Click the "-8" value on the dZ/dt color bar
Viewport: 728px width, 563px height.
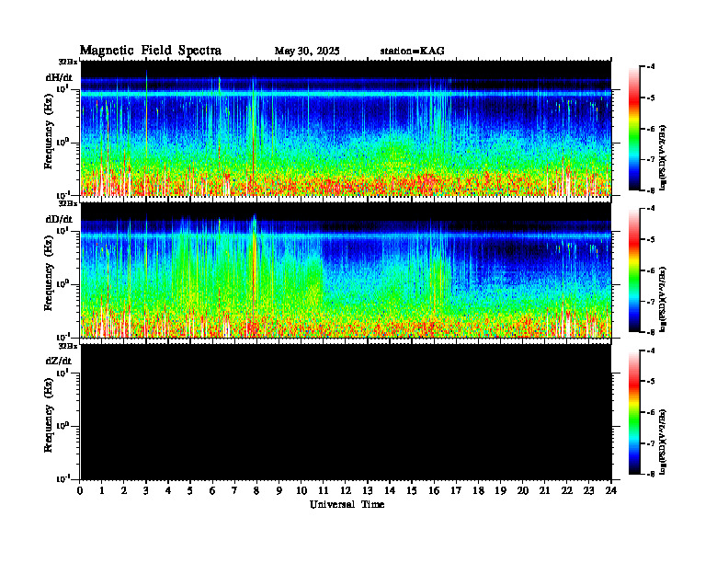pyautogui.click(x=651, y=475)
